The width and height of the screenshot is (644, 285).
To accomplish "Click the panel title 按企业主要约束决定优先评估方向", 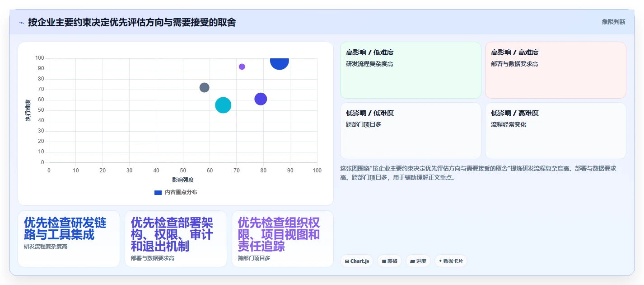I will (132, 22).
